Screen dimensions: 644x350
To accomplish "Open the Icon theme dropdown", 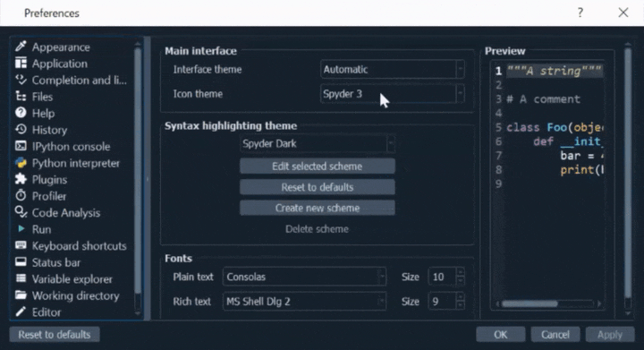I will point(393,94).
